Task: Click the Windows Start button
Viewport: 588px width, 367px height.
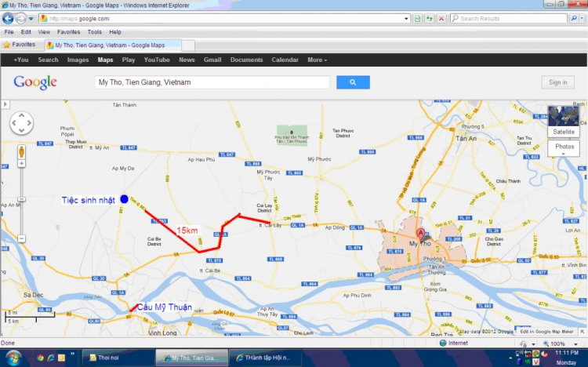Action: (x=13, y=358)
